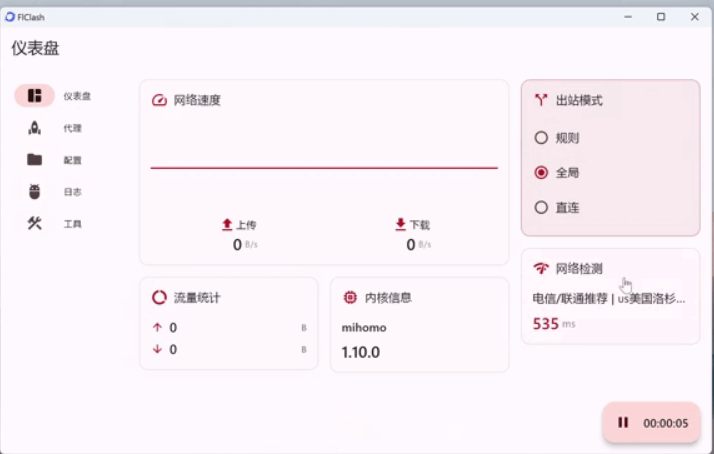Click the 内核信息 card title
Viewport: 714px width, 454px height.
click(x=388, y=298)
